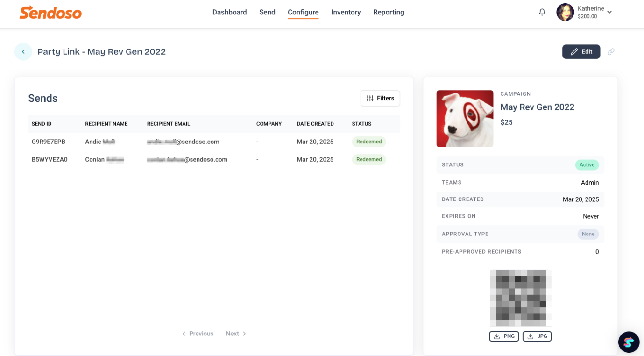Screen dimensions: 644x356
Task: Click Redeemed status for B5WYVEZA0
Action: point(369,159)
